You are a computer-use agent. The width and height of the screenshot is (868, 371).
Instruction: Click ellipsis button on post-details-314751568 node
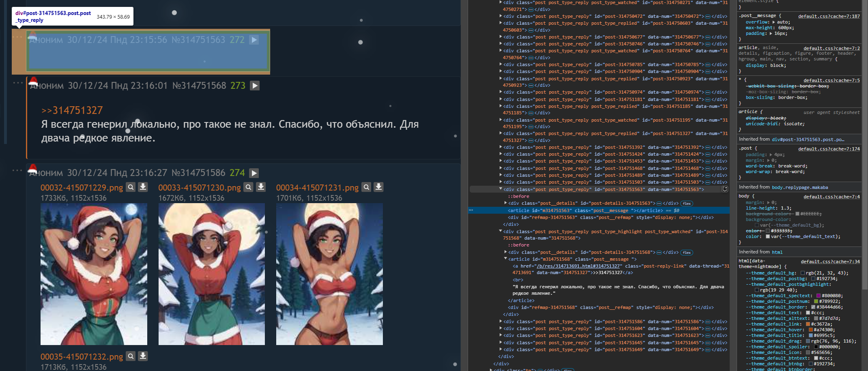click(659, 253)
